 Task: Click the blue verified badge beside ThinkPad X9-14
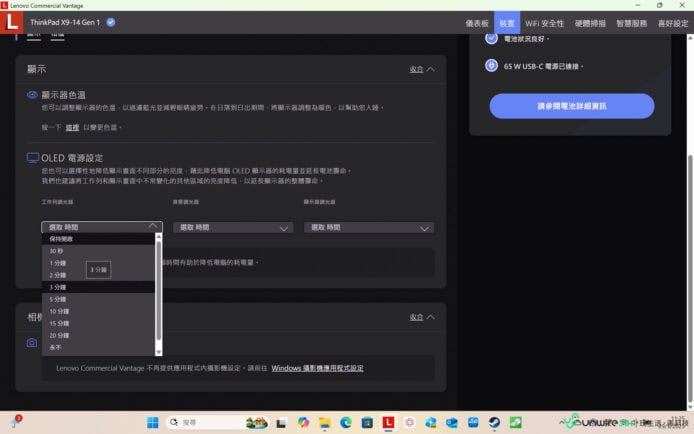pyautogui.click(x=111, y=22)
